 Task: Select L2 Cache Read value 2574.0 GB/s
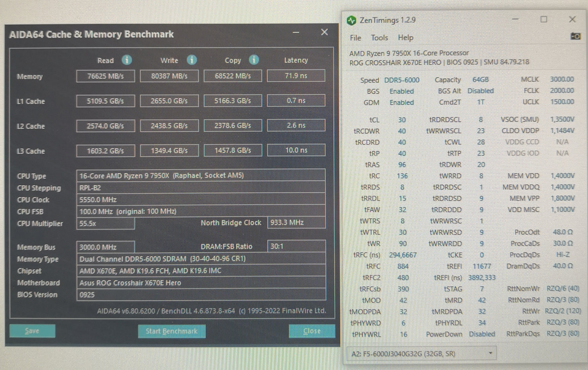(x=105, y=126)
